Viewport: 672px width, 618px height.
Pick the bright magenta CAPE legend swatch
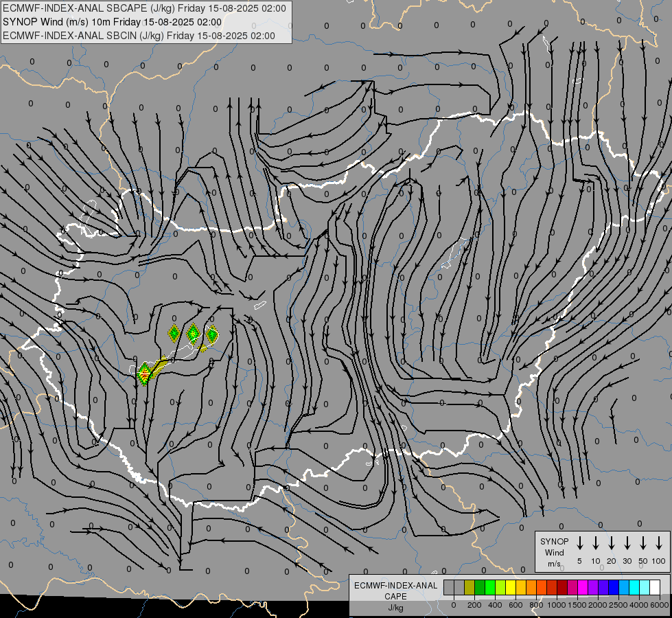tap(583, 587)
